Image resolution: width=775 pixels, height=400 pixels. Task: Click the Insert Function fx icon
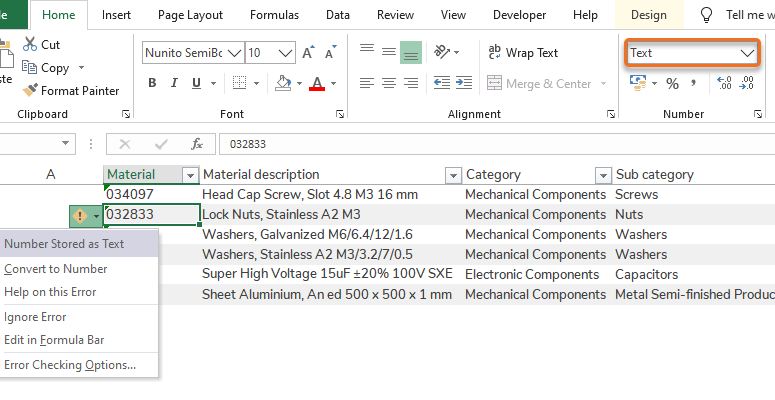click(197, 144)
